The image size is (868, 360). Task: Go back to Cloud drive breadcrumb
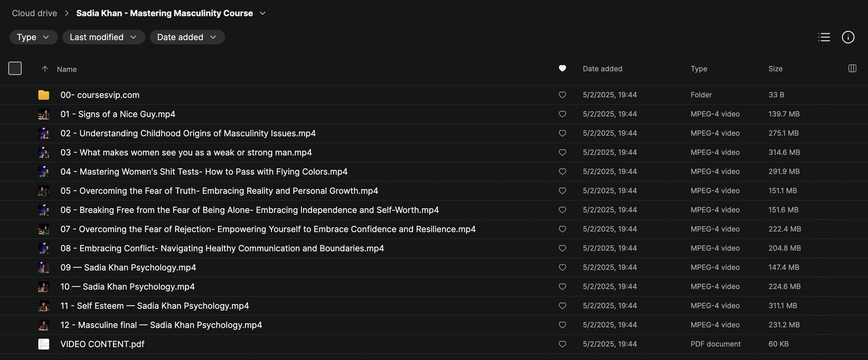(x=34, y=13)
